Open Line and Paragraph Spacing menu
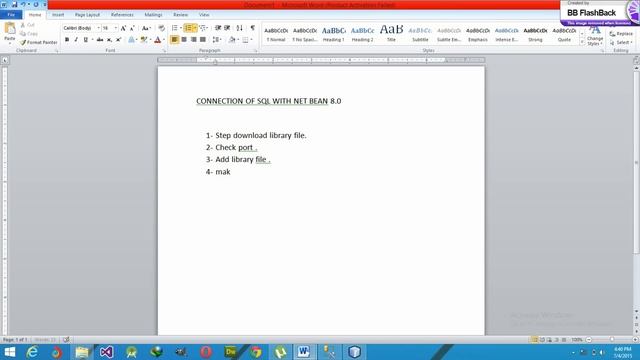The image size is (640, 360). pyautogui.click(x=217, y=40)
